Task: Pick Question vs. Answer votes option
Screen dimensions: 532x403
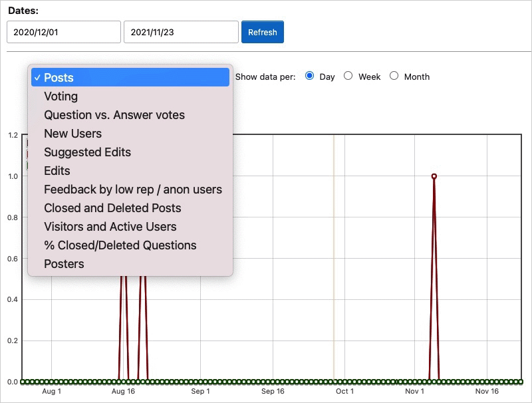Action: pyautogui.click(x=114, y=115)
